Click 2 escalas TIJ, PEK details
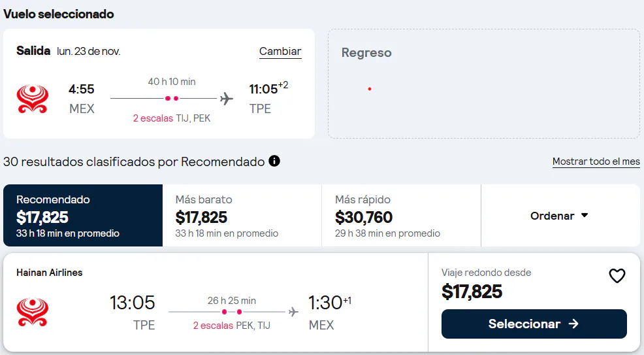 tap(172, 118)
